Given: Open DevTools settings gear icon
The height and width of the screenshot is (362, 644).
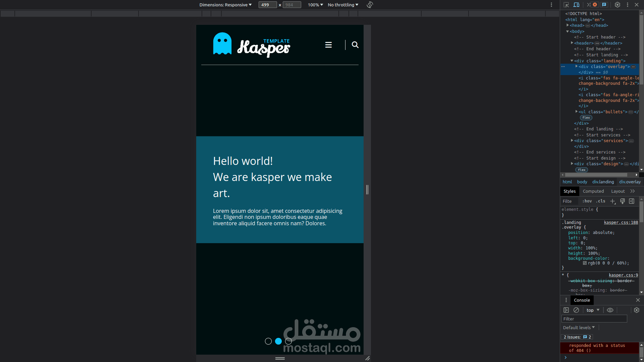Looking at the screenshot, I should (x=618, y=5).
